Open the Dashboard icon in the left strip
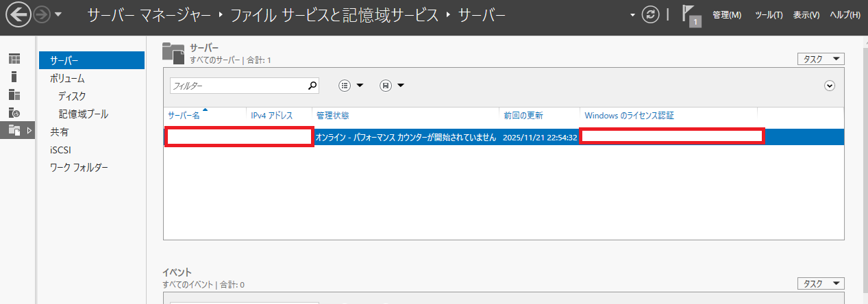868x304 pixels. [14, 59]
